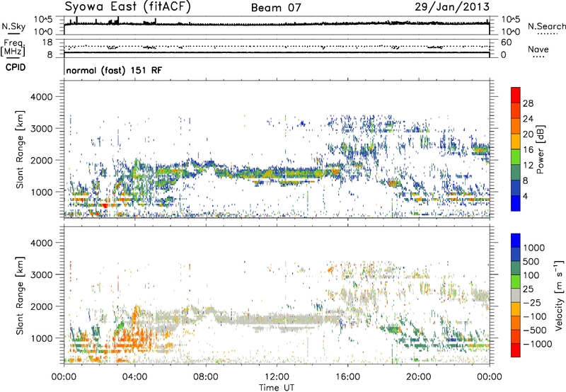Screen dimensions: 566x392
Task: Click the '3000' tick in the velocity panel
Action: pos(42,275)
